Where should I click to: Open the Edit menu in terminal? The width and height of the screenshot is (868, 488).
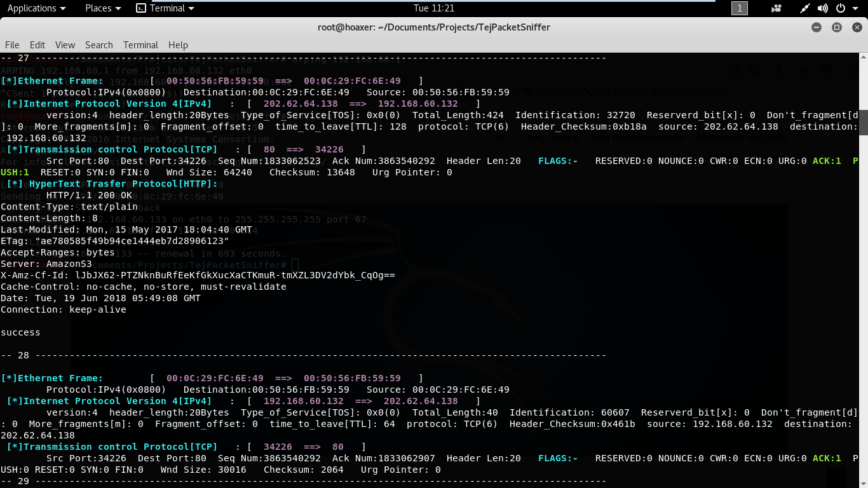tap(37, 45)
